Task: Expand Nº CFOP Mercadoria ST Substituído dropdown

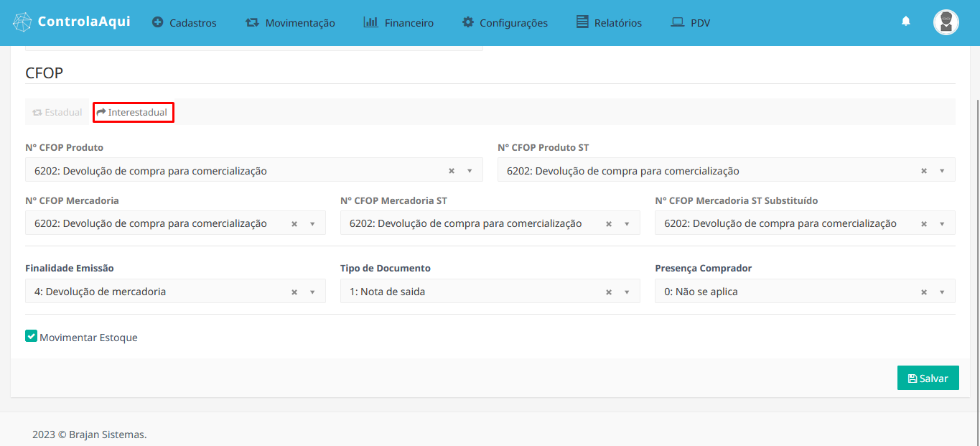Action: click(942, 224)
